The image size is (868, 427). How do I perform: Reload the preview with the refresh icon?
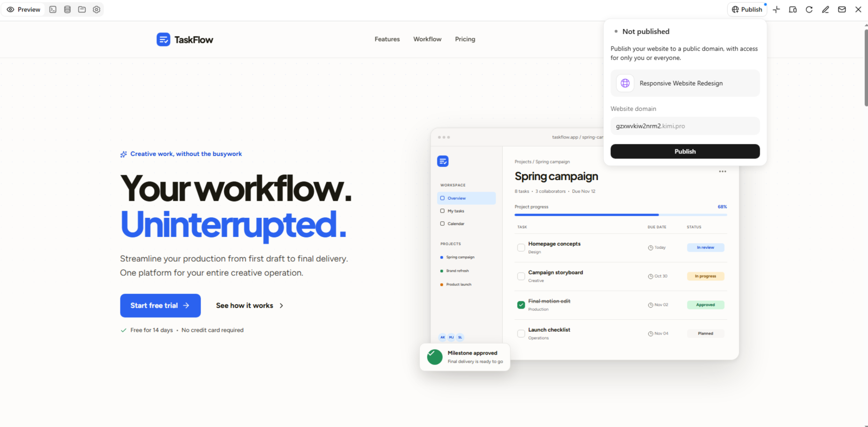[x=809, y=10]
